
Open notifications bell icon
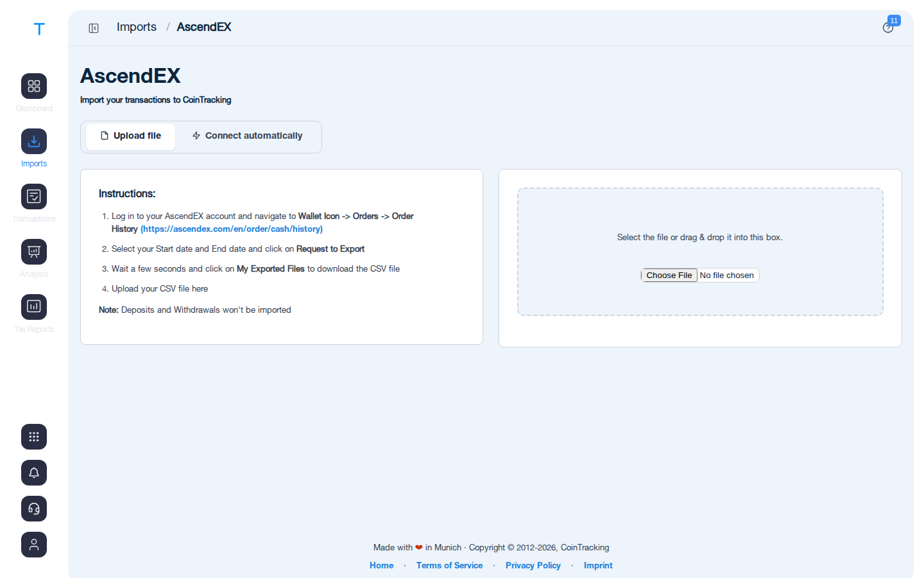point(34,473)
